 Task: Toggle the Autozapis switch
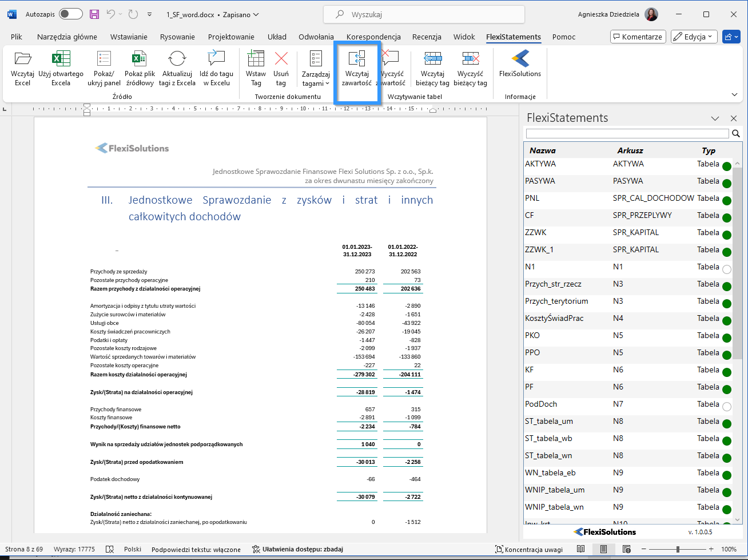70,14
